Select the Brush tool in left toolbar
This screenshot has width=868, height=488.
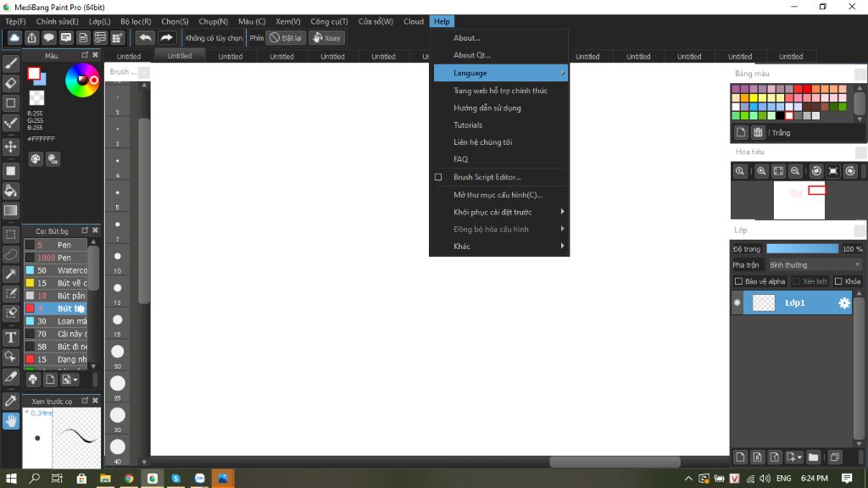pos(10,64)
